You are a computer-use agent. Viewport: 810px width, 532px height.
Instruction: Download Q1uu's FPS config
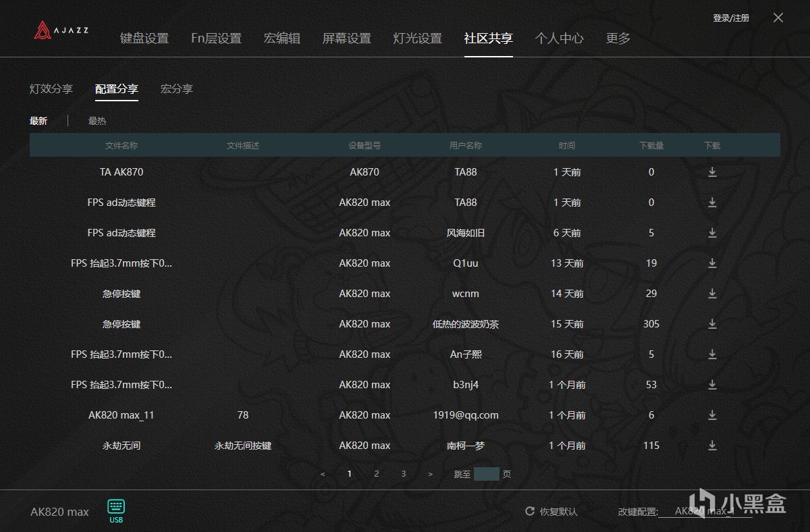click(712, 263)
